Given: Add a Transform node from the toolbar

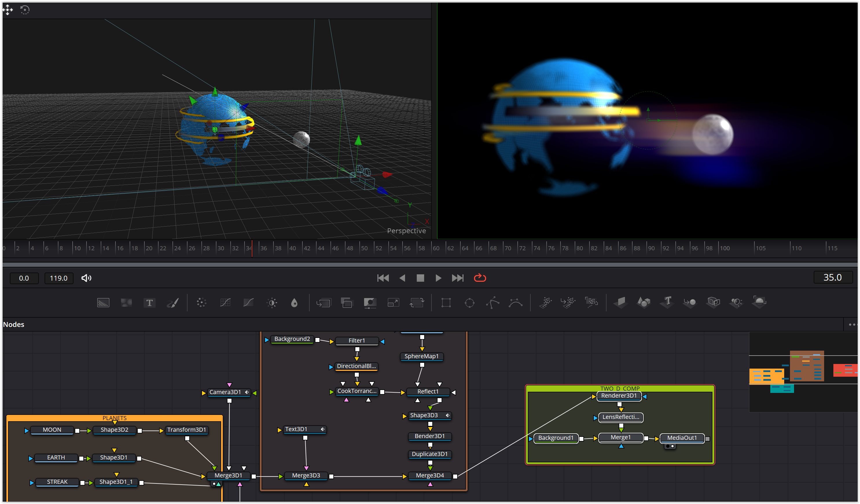Looking at the screenshot, I should [417, 303].
